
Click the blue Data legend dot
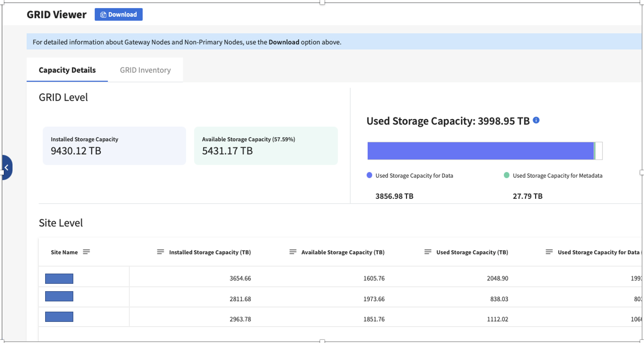point(369,175)
